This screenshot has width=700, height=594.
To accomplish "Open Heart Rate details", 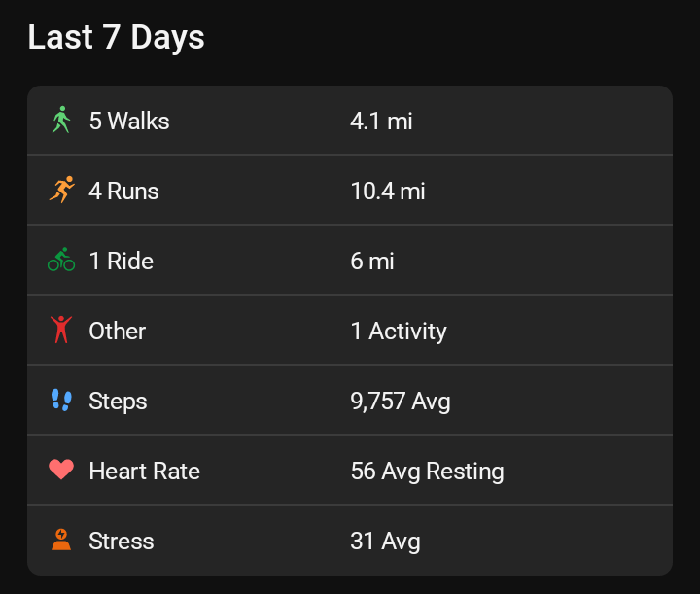I will [144, 471].
